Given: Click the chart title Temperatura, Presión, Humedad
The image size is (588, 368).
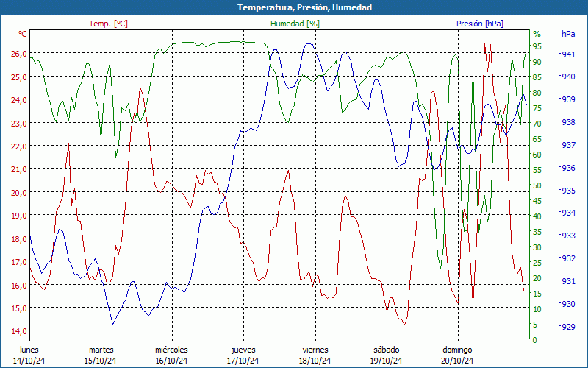Looking at the screenshot, I should coord(304,7).
